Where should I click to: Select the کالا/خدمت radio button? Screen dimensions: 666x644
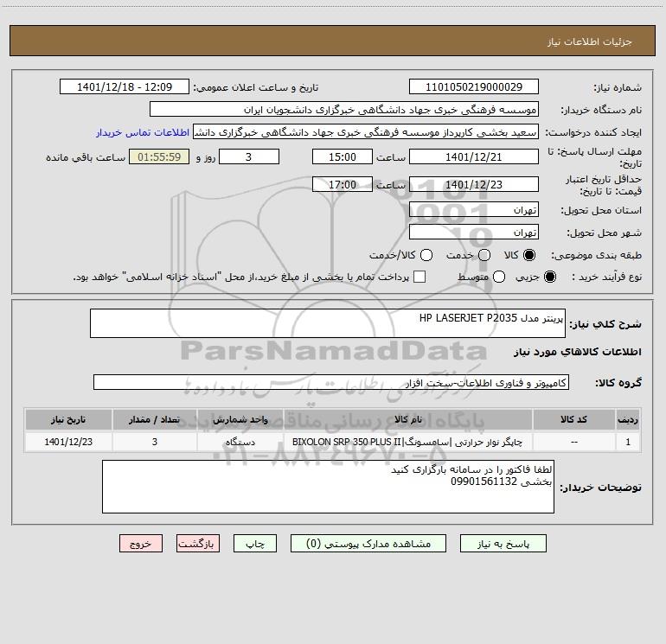tap(426, 255)
